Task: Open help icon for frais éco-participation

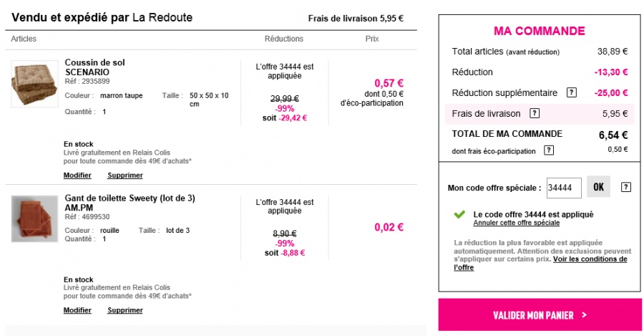Action: [549, 150]
